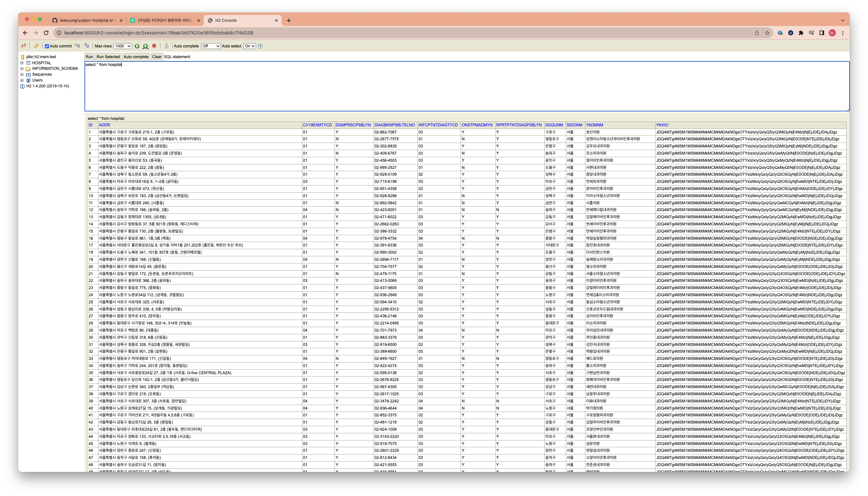
Task: Open the Auto complete Off dropdown
Action: (210, 46)
